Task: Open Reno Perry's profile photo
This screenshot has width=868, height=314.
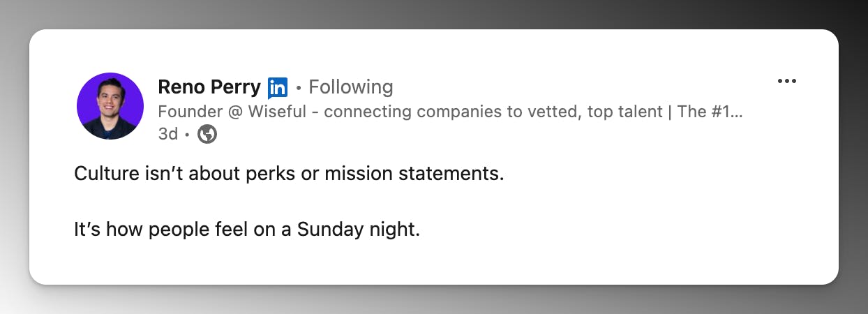Action: pos(110,106)
